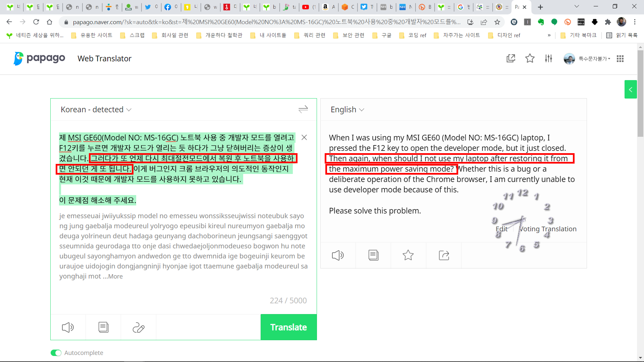Open the Extensions puzzle menu
Screen dimensions: 644x362
(x=608, y=22)
